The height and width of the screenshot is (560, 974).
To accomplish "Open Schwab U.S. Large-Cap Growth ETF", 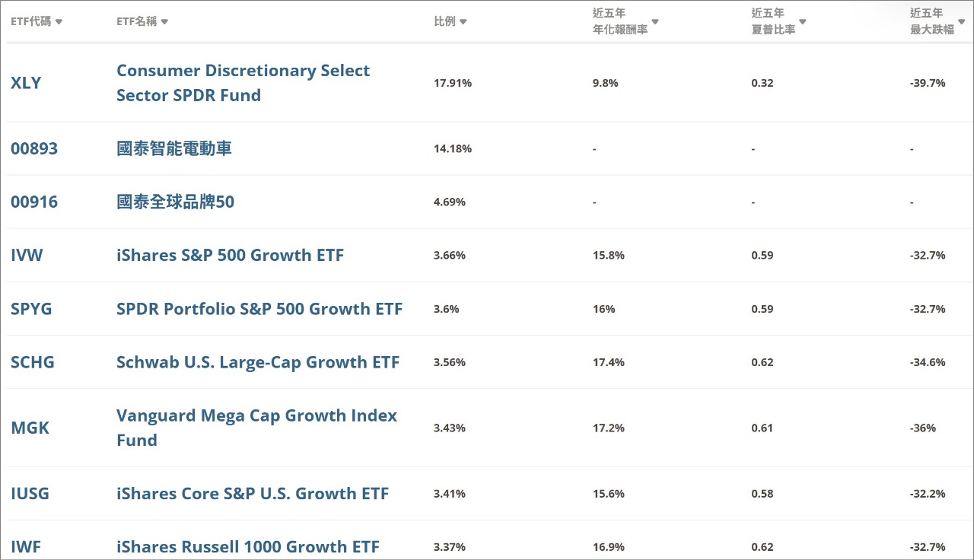I will click(x=258, y=362).
